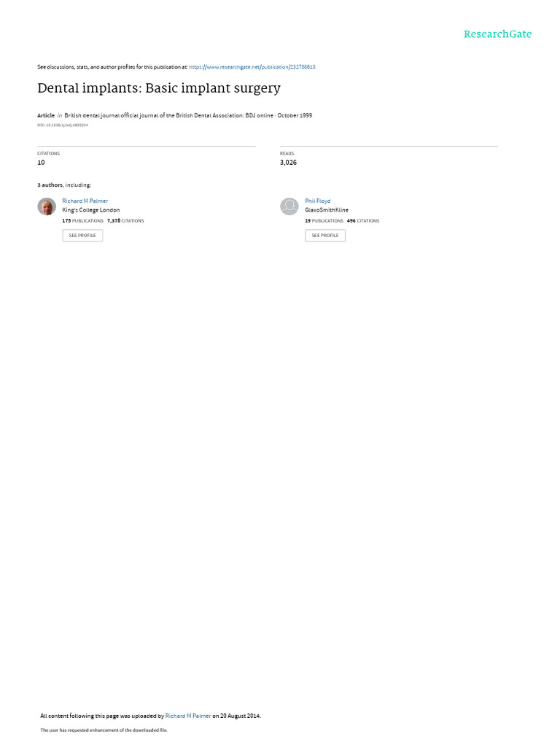Click See Profile under Phil Floyd
Screen dimensions: 560x747
click(325, 236)
